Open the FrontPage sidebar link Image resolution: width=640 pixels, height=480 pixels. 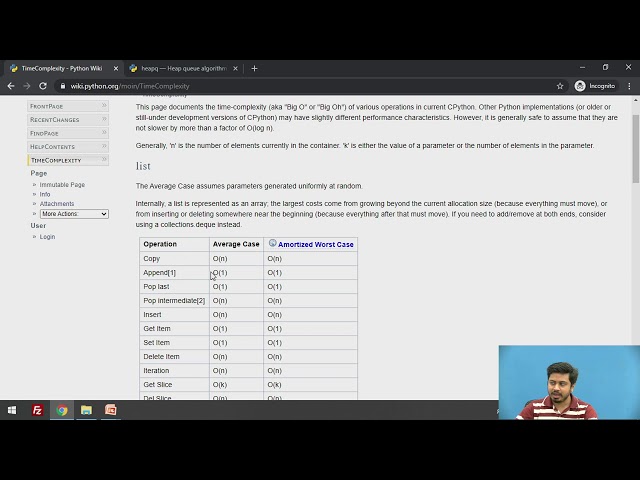click(x=68, y=106)
